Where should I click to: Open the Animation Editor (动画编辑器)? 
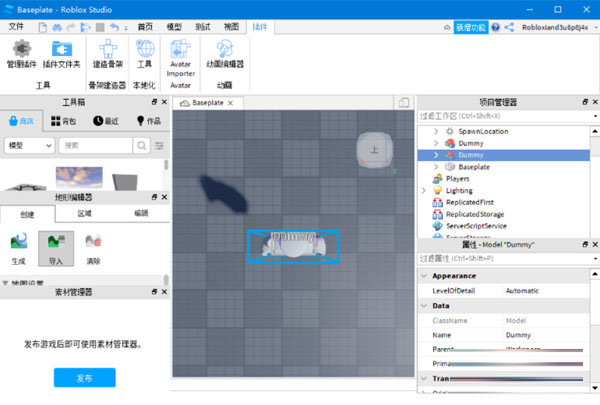(x=225, y=54)
